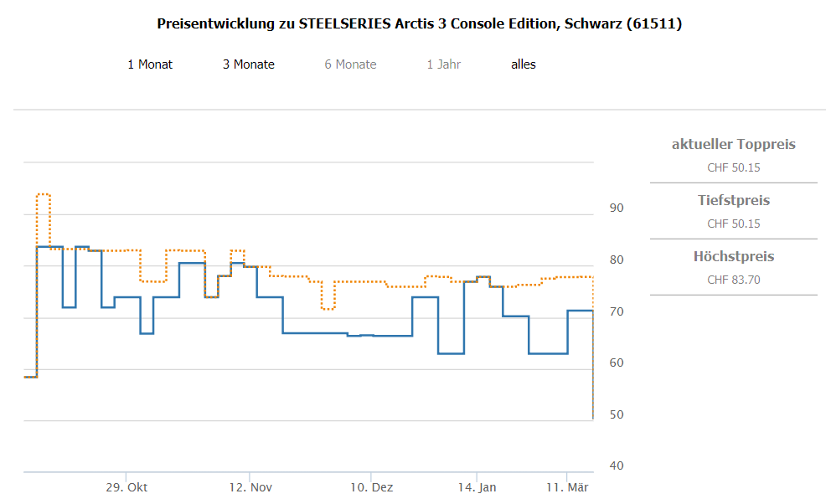Screen dimensions: 831x504
Task: Click the 'aktueller Toppreis' heading
Action: [733, 145]
